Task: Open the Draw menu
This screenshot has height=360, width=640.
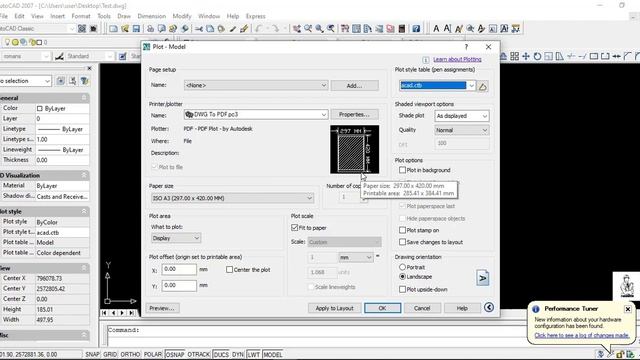Action: pyautogui.click(x=124, y=16)
